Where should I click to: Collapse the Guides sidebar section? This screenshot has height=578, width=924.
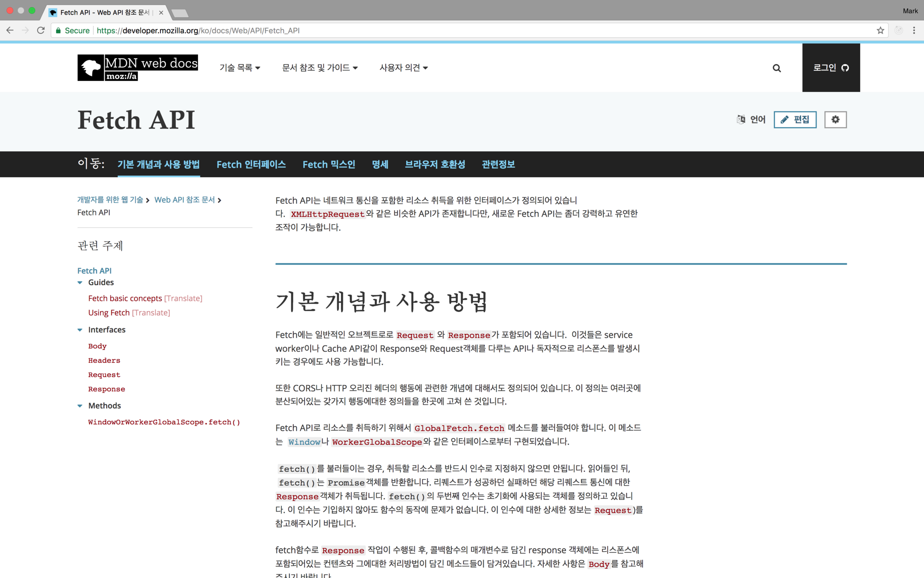80,283
